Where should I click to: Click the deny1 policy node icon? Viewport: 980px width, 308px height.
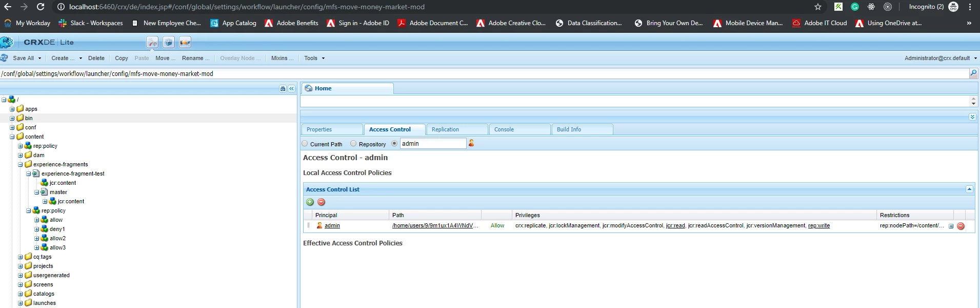45,228
